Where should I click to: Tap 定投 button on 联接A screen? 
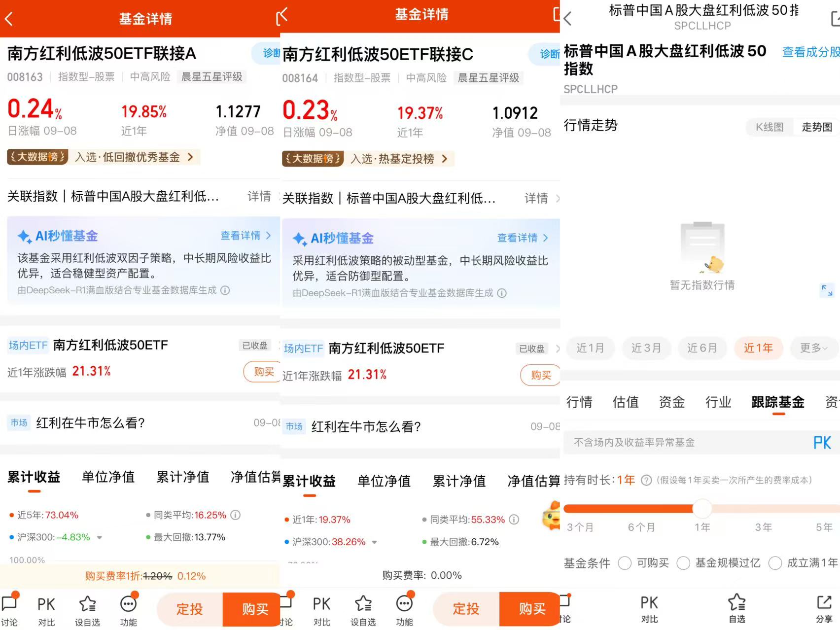click(190, 609)
